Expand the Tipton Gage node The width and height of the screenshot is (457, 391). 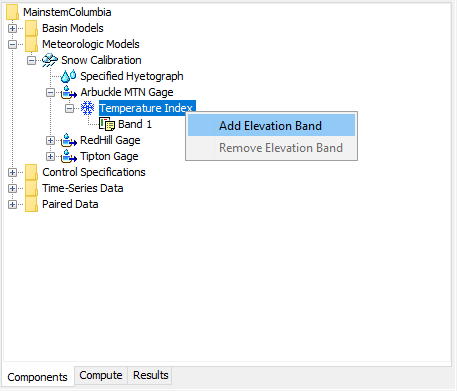click(50, 156)
